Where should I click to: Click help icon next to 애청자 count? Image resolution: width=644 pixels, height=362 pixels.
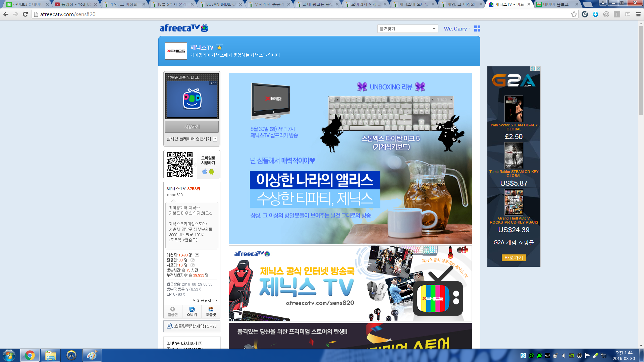point(197,255)
